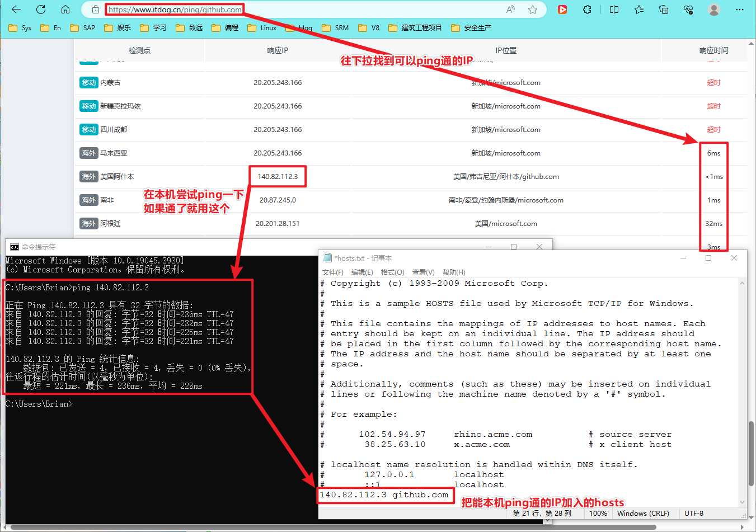Image resolution: width=756 pixels, height=532 pixels.
Task: Open the Favorites list icon
Action: coord(639,10)
